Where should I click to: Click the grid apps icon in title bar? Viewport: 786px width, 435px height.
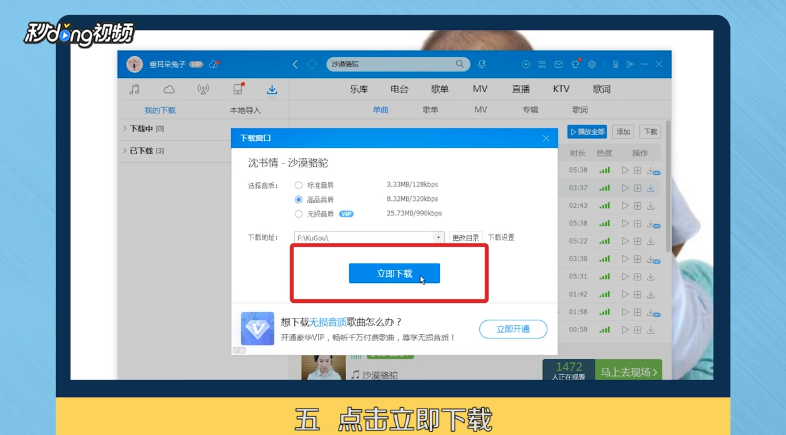542,64
